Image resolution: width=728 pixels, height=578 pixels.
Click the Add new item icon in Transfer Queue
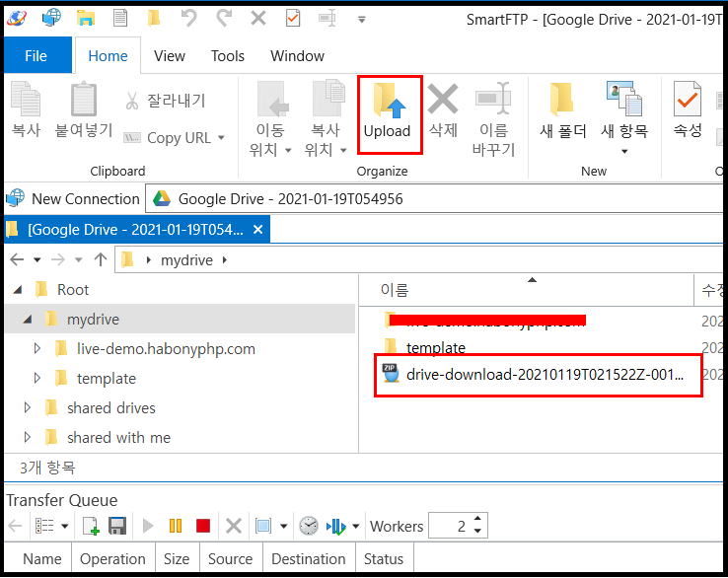[91, 526]
